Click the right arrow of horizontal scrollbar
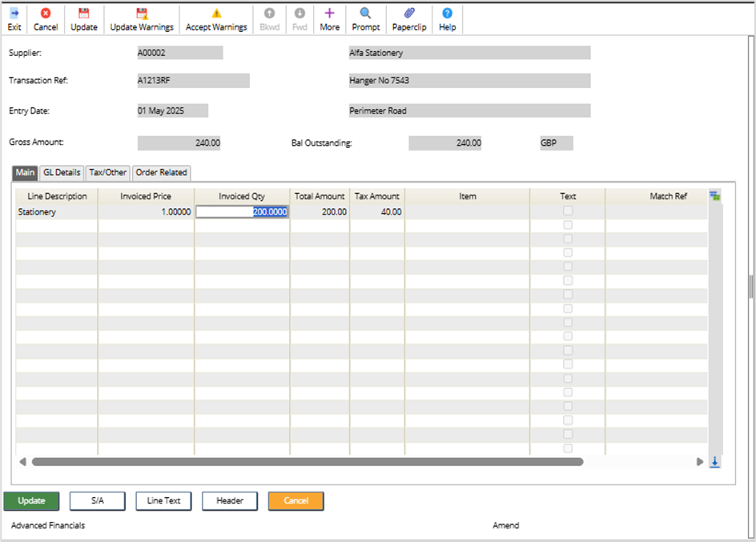Screen dimensions: 756x542 [700, 462]
